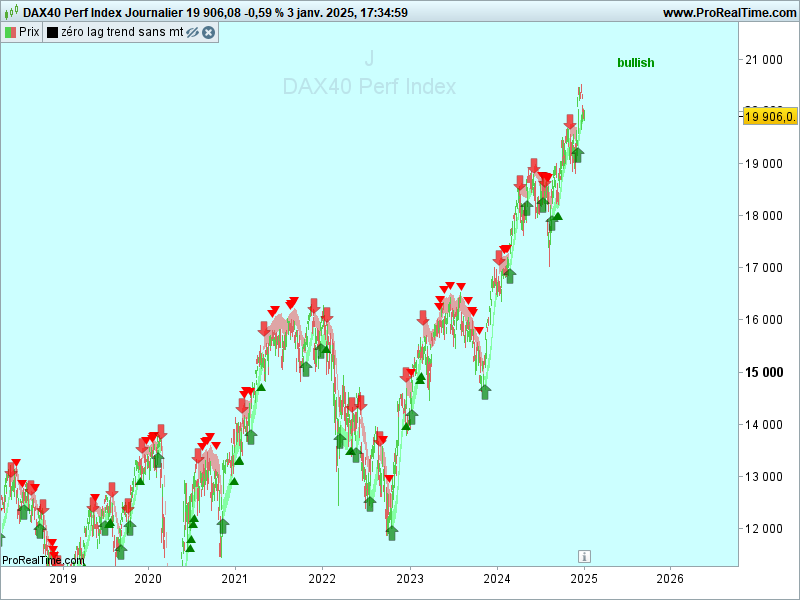Click the candlestick chart icon in title bar
The width and height of the screenshot is (800, 600).
point(11,11)
